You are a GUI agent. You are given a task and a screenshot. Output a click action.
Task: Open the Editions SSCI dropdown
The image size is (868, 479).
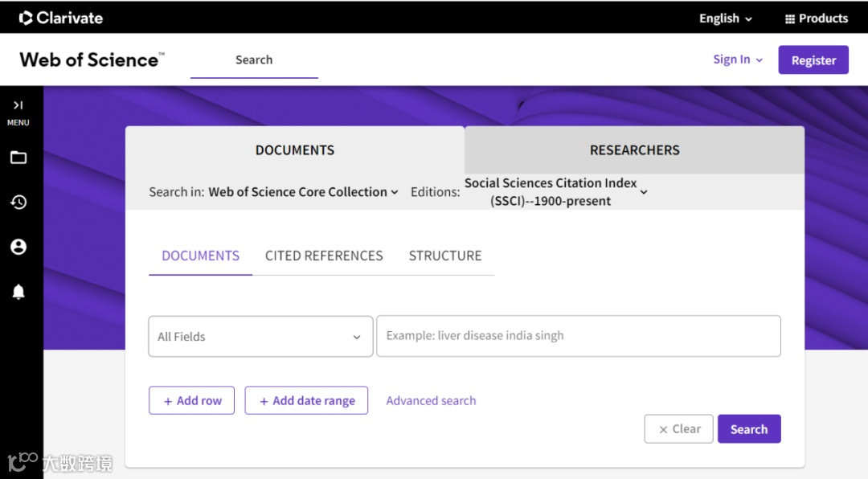(x=556, y=191)
